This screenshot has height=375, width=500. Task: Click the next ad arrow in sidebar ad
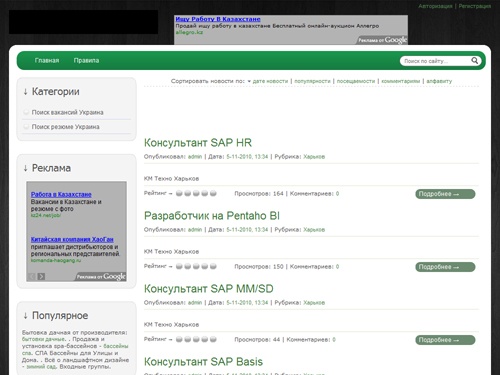[41, 276]
